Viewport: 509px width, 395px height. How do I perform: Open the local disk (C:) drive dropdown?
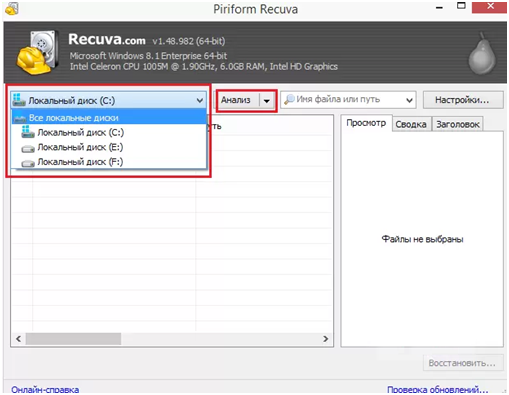point(109,100)
